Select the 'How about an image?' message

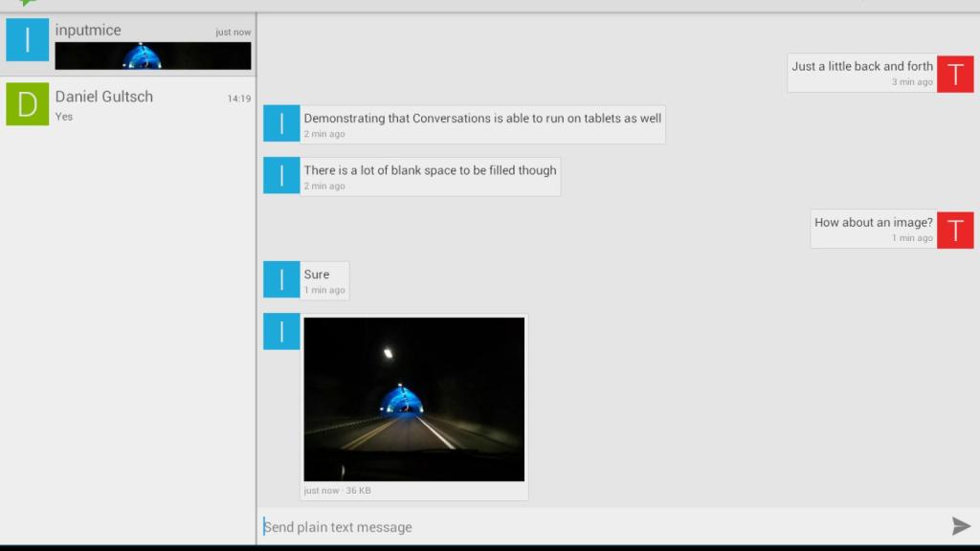pos(873,229)
